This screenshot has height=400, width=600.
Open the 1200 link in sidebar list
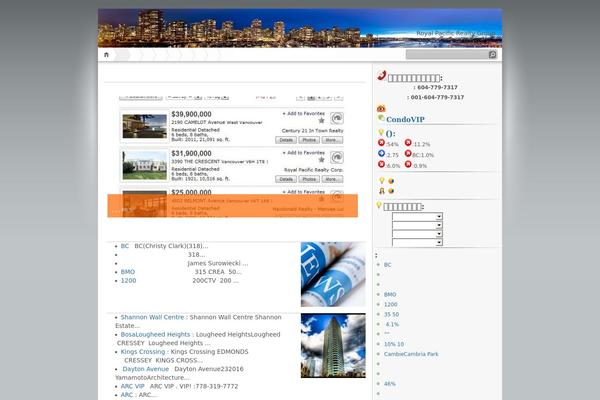[390, 304]
